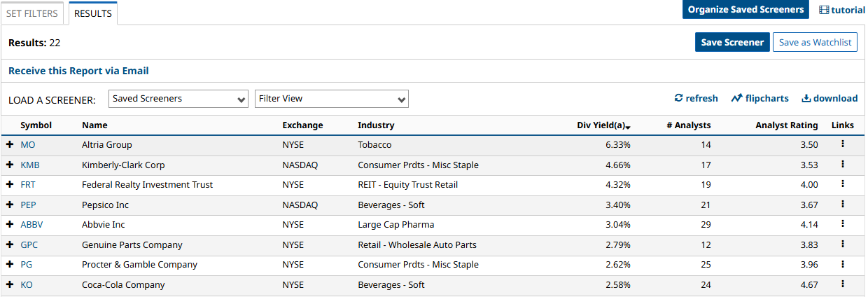This screenshot has width=868, height=297.
Task: Click Save as Watchlist button
Action: [x=815, y=43]
